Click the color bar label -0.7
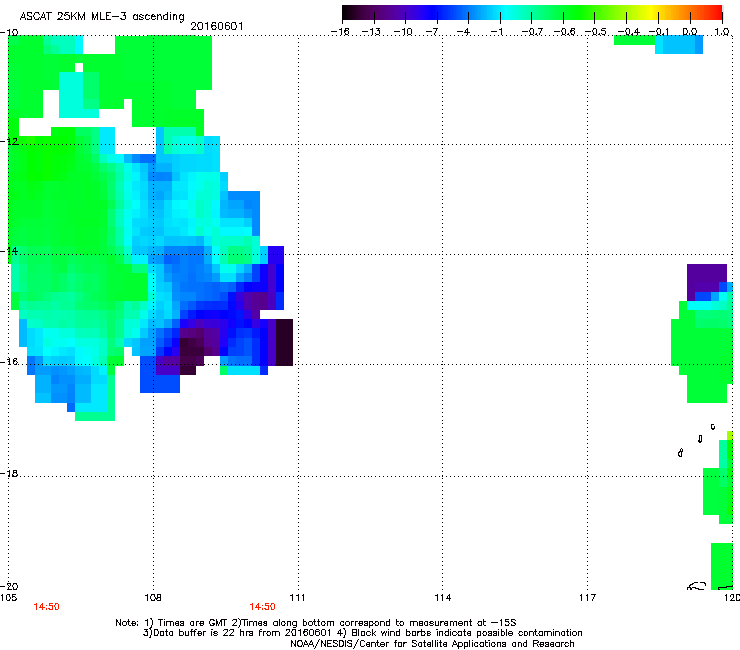This screenshot has width=740, height=650. (532, 32)
